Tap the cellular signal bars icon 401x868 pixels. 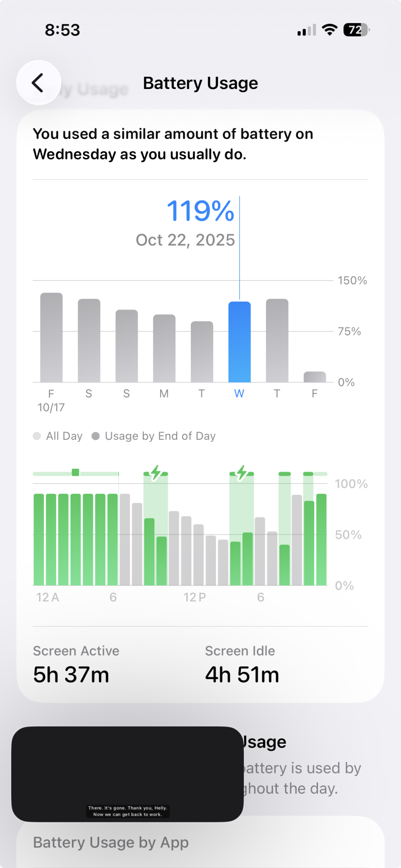coord(306,30)
